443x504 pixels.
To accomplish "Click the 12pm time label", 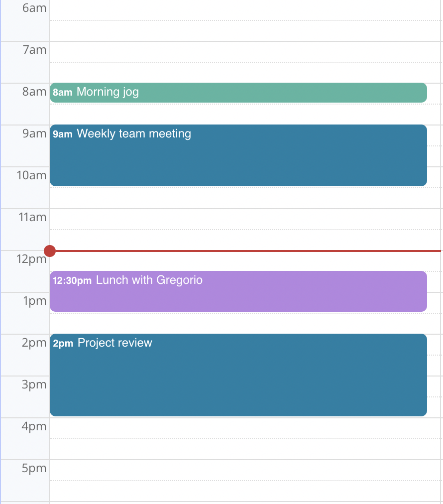I will click(x=31, y=259).
